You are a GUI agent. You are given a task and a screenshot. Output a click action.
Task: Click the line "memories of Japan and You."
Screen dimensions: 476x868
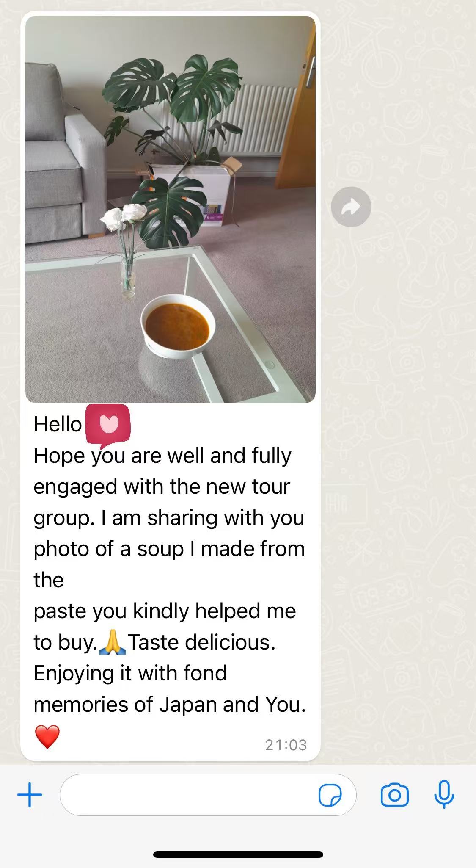[170, 705]
